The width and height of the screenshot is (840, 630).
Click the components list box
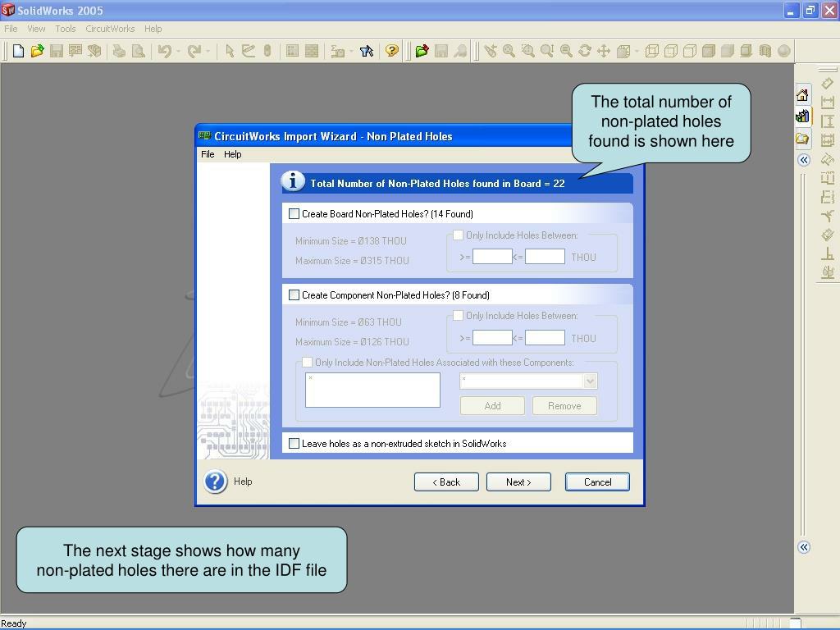[x=373, y=390]
